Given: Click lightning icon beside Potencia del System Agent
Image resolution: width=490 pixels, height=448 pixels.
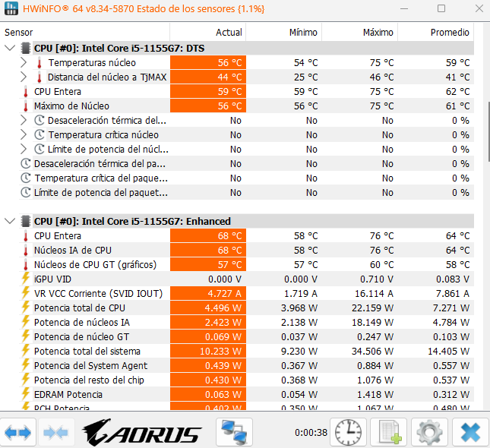Looking at the screenshot, I should [26, 365].
